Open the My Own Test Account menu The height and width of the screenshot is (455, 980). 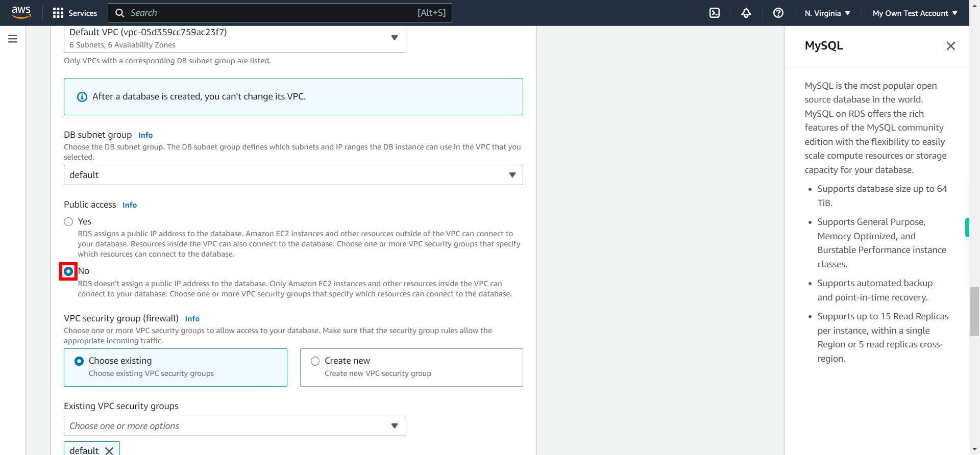click(915, 13)
